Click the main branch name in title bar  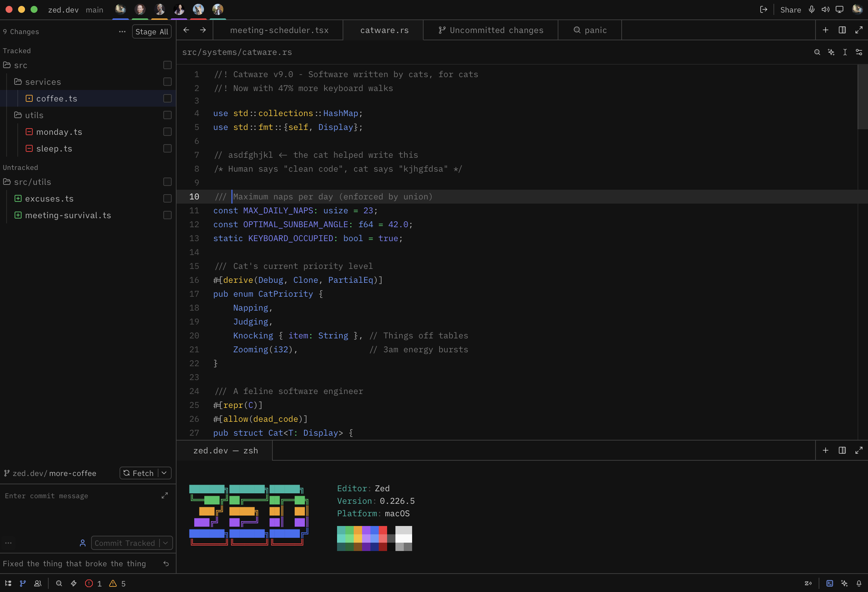pyautogui.click(x=95, y=10)
